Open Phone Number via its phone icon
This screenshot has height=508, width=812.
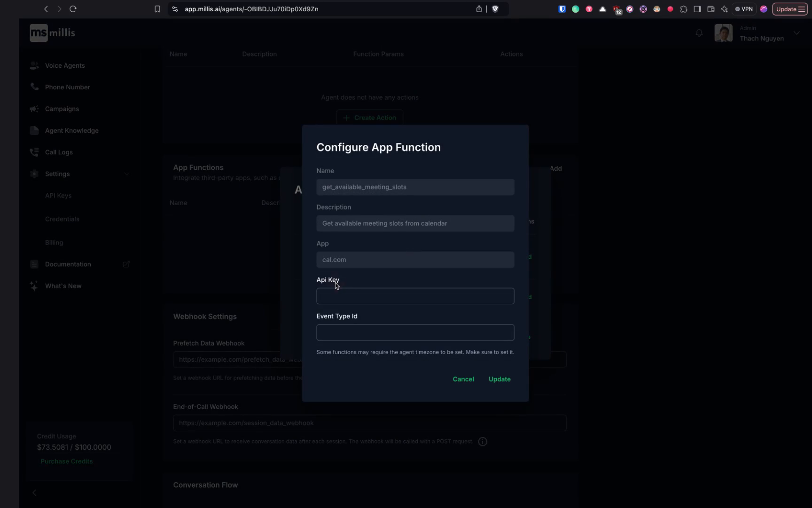34,87
